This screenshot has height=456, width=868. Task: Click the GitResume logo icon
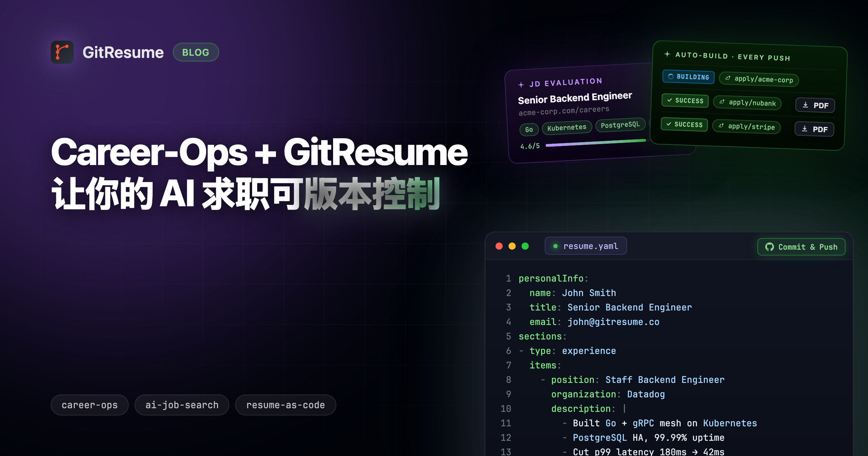pos(62,52)
